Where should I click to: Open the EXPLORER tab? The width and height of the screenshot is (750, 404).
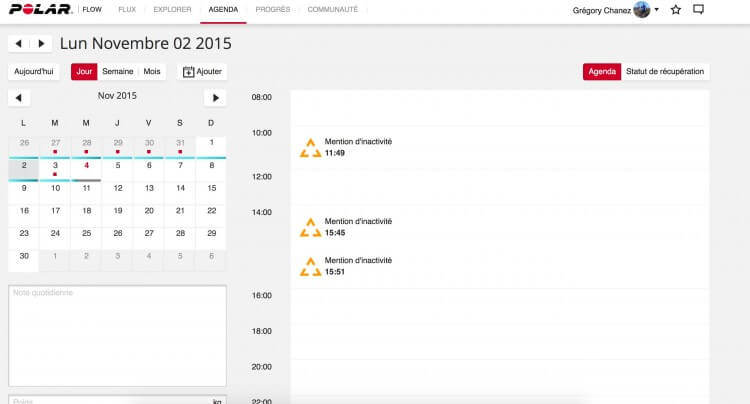[x=172, y=10]
